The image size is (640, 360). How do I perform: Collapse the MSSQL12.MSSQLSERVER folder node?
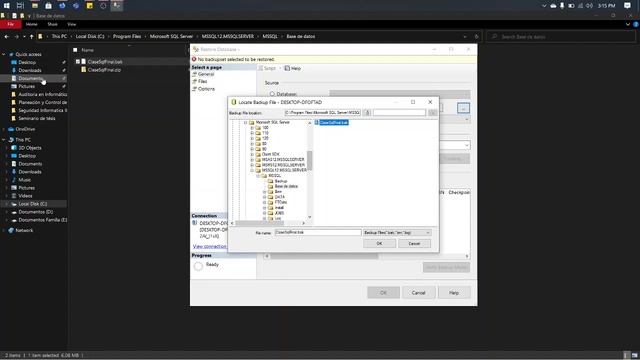(x=252, y=171)
